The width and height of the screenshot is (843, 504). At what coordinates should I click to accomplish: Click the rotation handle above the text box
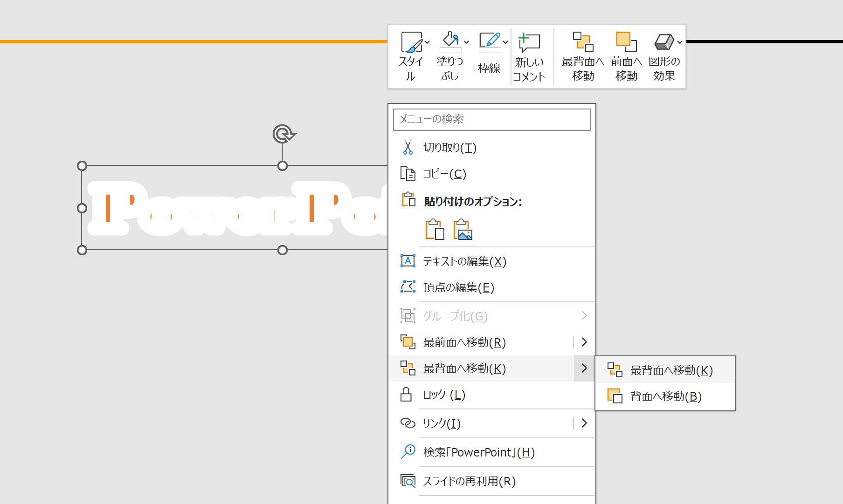[283, 134]
